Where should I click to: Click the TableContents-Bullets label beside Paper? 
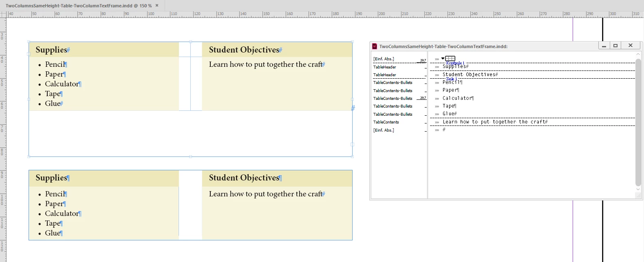(x=393, y=90)
